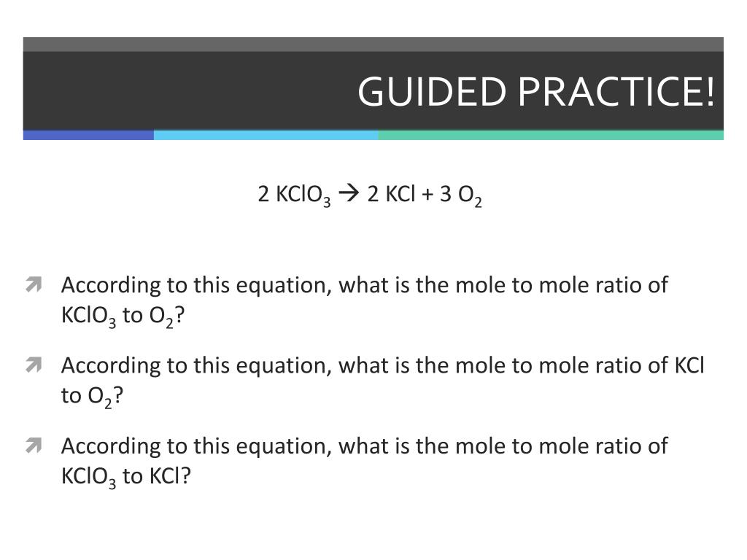Click the second arrow bullet icon
Viewport: 747px width, 560px height.
click(34, 365)
